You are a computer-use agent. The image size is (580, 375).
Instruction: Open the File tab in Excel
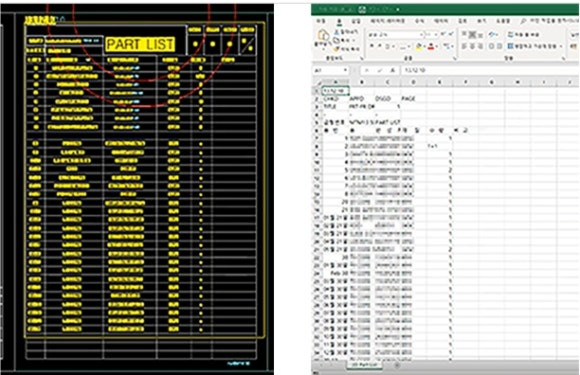pyautogui.click(x=320, y=21)
